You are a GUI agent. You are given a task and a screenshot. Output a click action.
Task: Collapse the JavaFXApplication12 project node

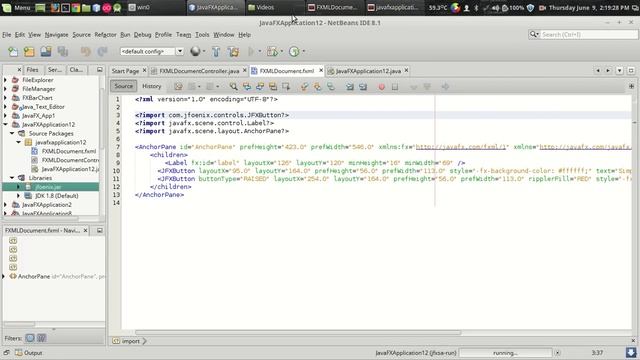point(5,124)
